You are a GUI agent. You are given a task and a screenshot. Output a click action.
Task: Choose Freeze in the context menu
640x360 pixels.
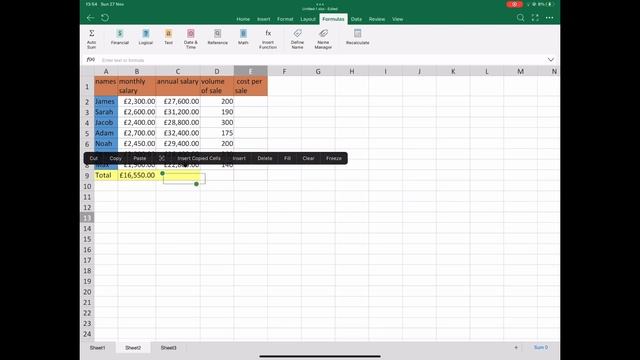click(x=334, y=158)
